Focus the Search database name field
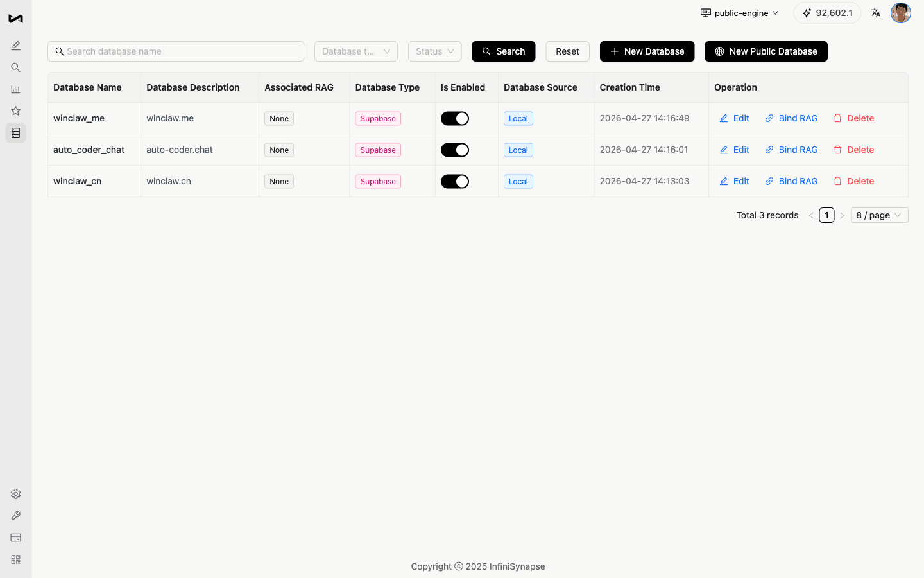 (x=176, y=51)
